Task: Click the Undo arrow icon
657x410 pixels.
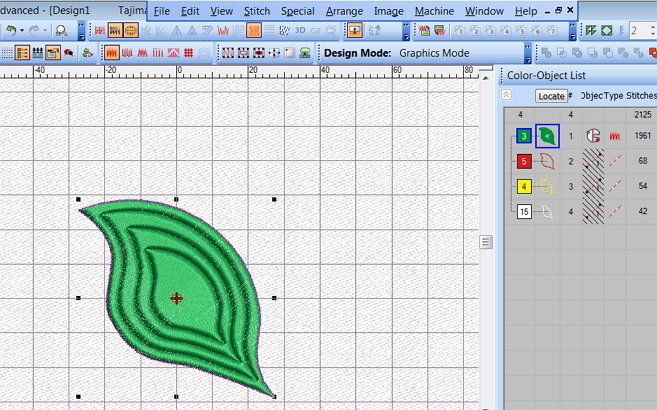Action: 8,31
